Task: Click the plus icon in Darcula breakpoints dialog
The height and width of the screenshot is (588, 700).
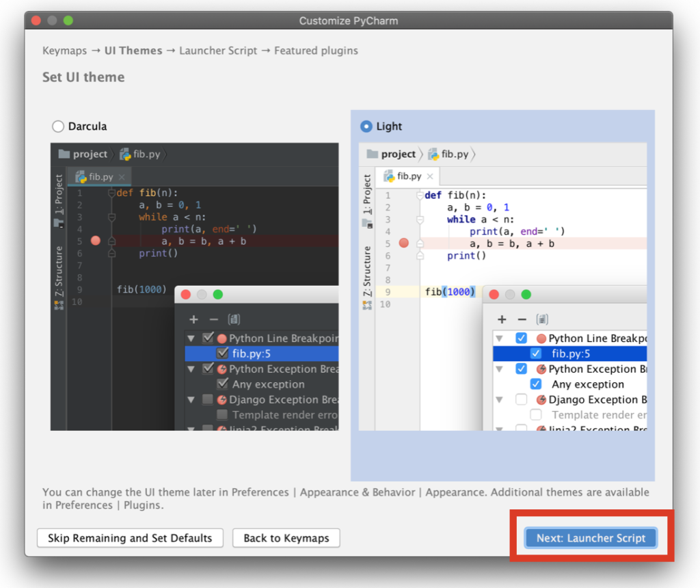Action: [x=193, y=319]
